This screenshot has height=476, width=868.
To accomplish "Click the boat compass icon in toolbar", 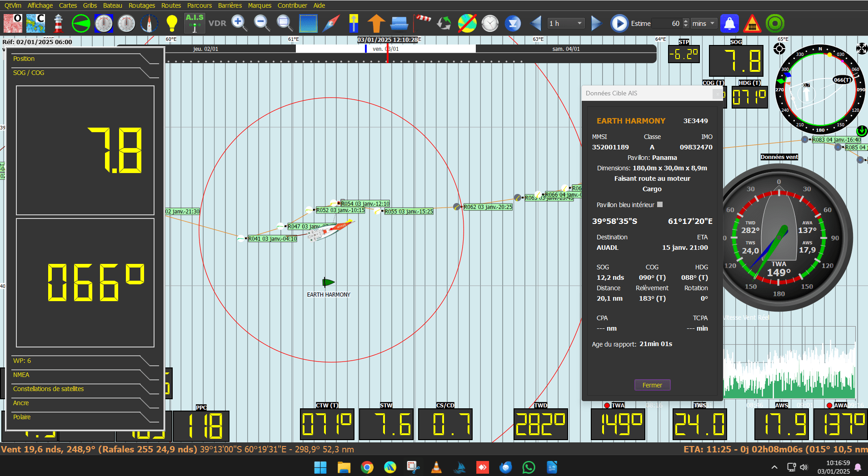I will tap(149, 23).
